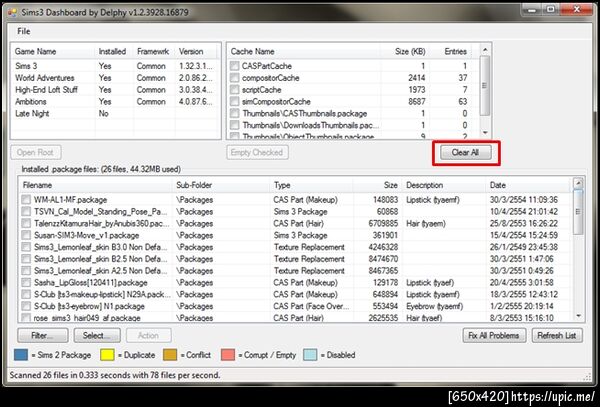The height and width of the screenshot is (407, 600).
Task: Click package list scroll up arrow
Action: click(x=578, y=184)
